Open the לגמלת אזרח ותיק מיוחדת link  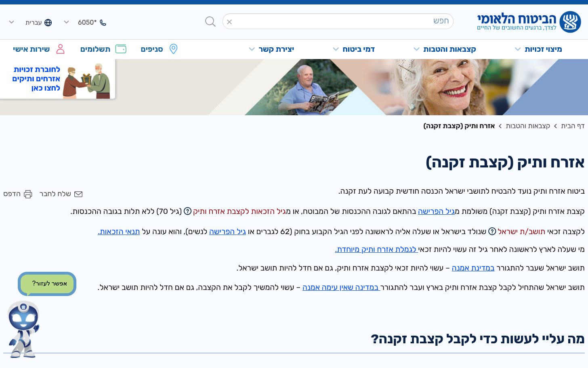tap(376, 250)
